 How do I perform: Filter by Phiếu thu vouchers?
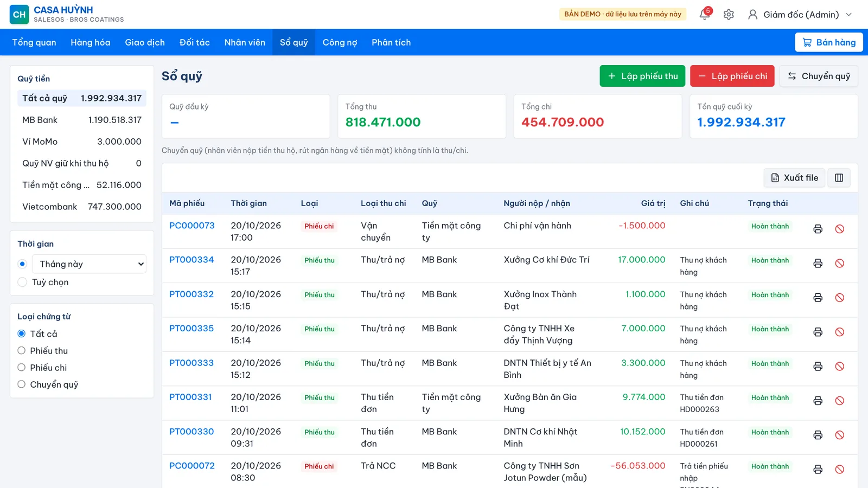[x=22, y=350]
